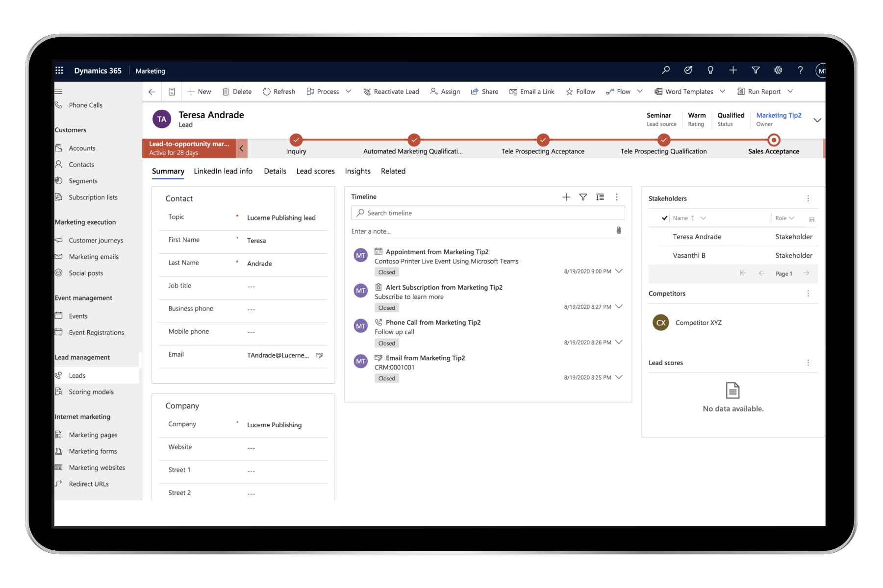Open the LinkedIn lead info tab
The image size is (883, 588).
pos(223,171)
